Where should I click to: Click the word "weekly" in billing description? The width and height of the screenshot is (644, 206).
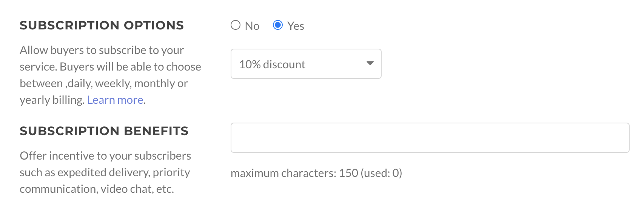(112, 83)
